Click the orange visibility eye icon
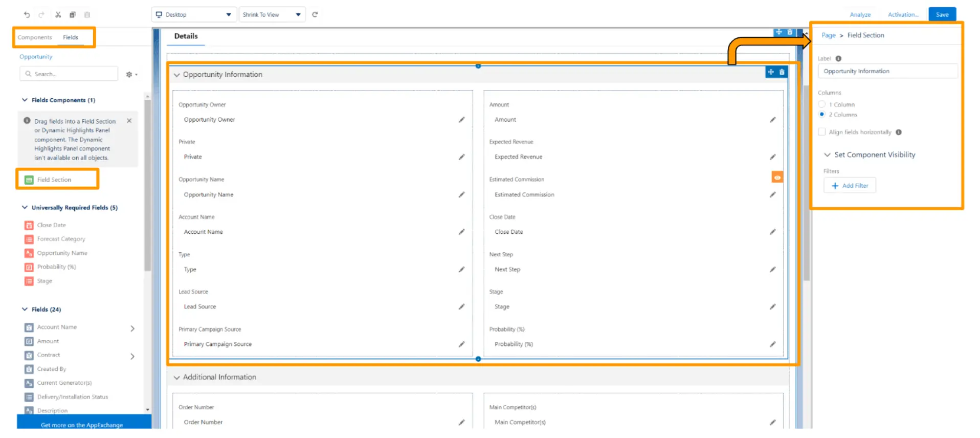This screenshot has height=438, width=980. [x=777, y=178]
